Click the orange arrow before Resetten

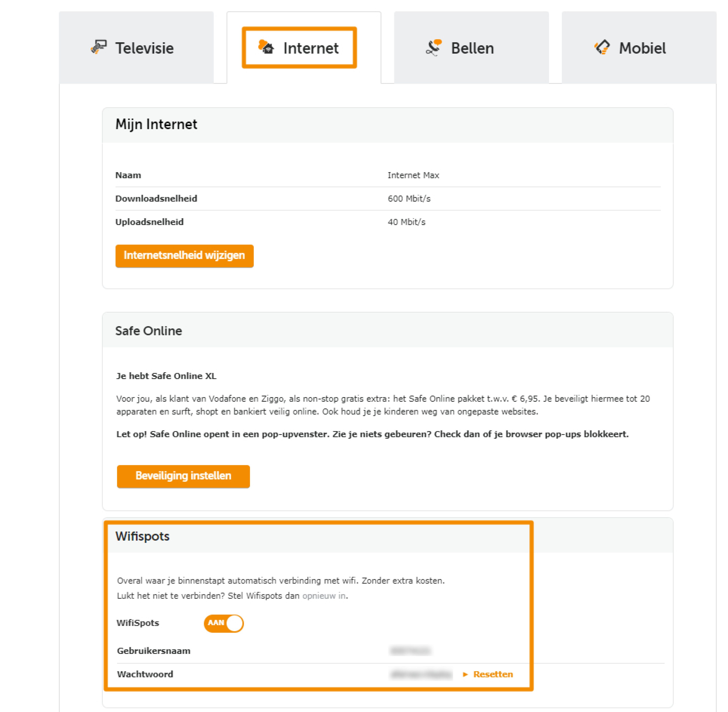click(465, 674)
